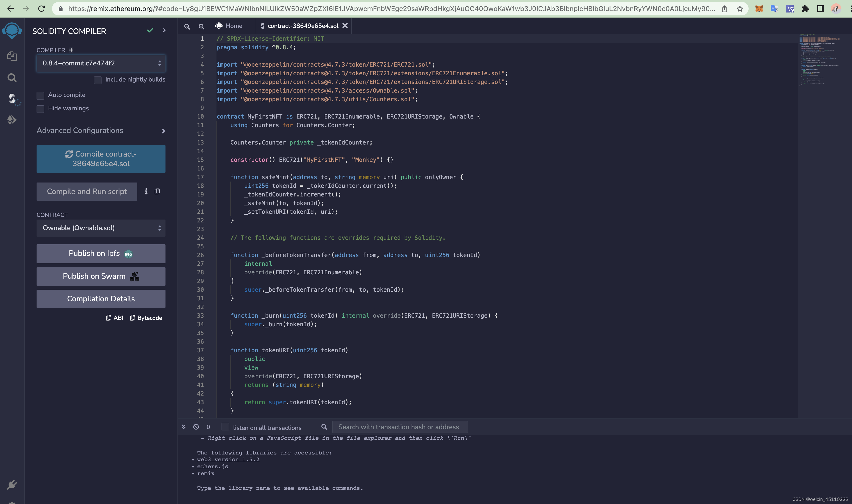Select the contract-38649e65e4.sol tab
Viewport: 852px width, 504px height.
click(x=302, y=26)
